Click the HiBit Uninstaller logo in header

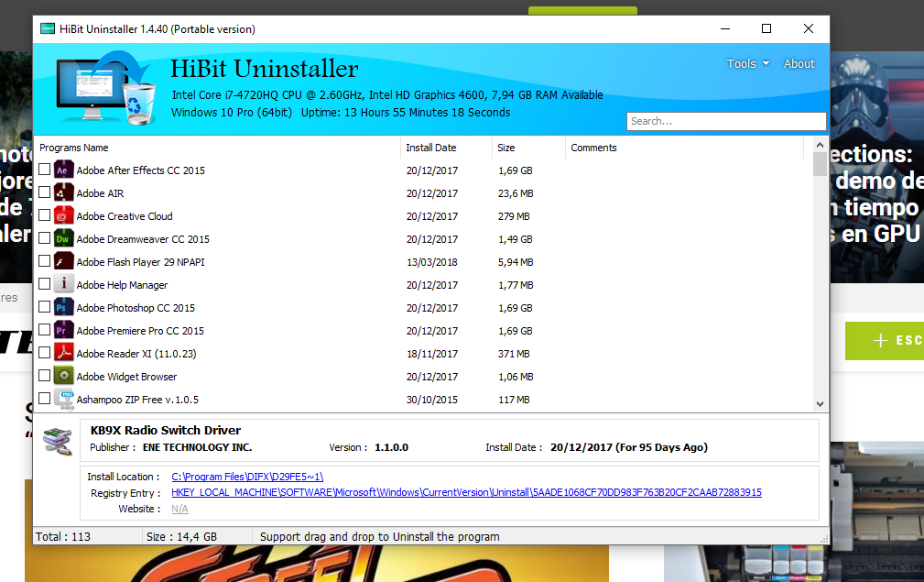106,89
